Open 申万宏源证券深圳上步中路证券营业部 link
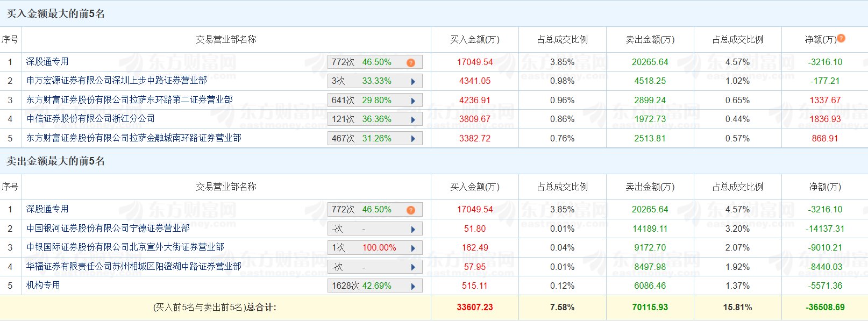The width and height of the screenshot is (868, 321). tap(117, 81)
